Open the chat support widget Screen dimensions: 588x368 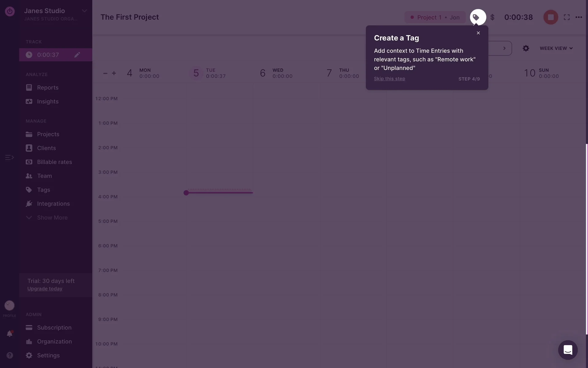567,350
